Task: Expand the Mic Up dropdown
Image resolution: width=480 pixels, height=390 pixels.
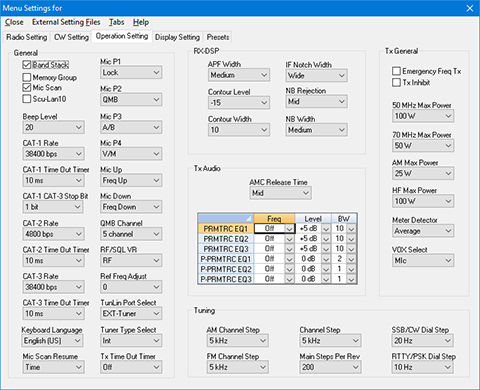Action: click(x=131, y=180)
